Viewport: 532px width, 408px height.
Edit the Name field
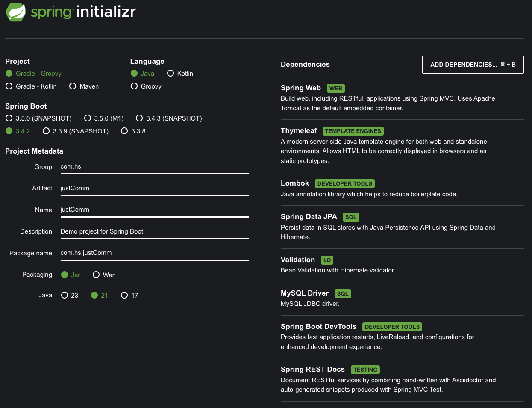pyautogui.click(x=154, y=210)
